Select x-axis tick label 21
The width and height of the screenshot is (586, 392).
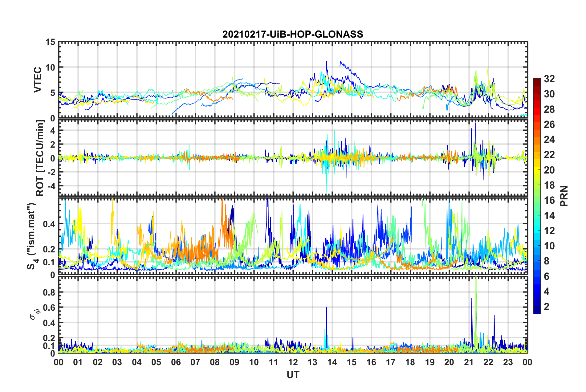(x=469, y=362)
